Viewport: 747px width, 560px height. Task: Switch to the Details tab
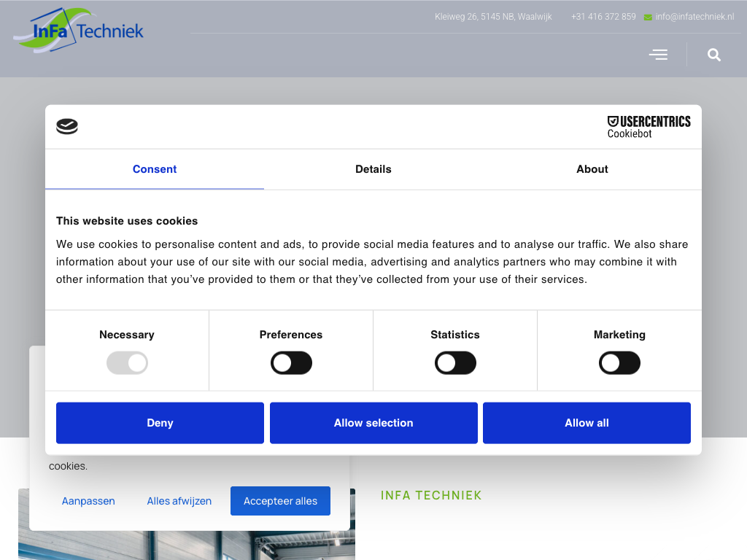pos(373,169)
